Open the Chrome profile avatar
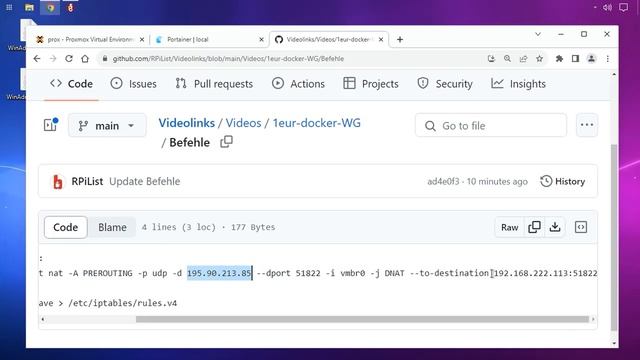 pyautogui.click(x=591, y=59)
